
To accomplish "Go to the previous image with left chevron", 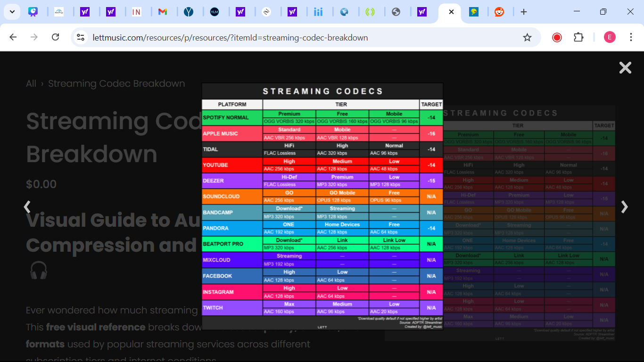I will point(27,206).
